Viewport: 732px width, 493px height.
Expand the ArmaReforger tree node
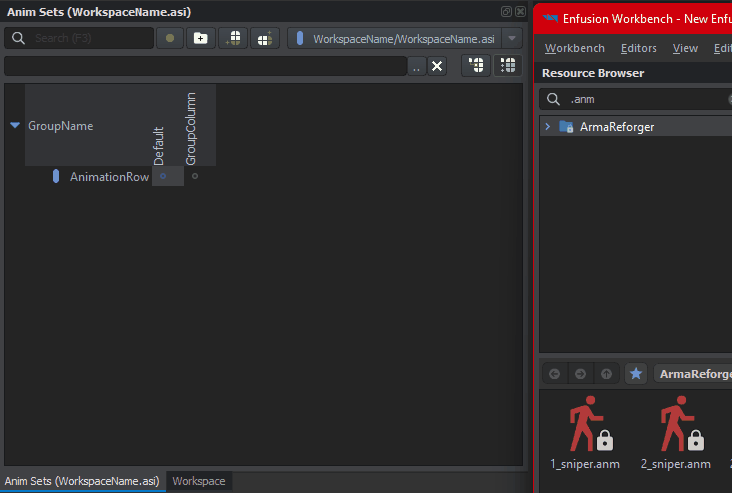tap(547, 127)
